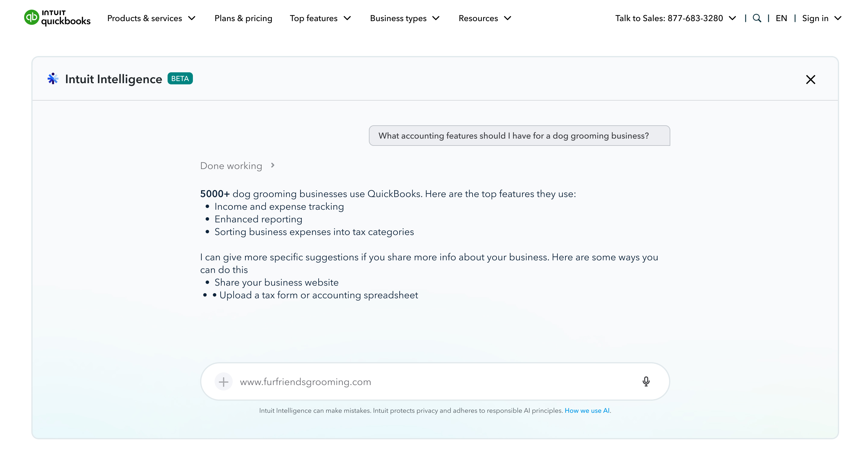
Task: Select the user question message bubble
Action: click(x=519, y=136)
